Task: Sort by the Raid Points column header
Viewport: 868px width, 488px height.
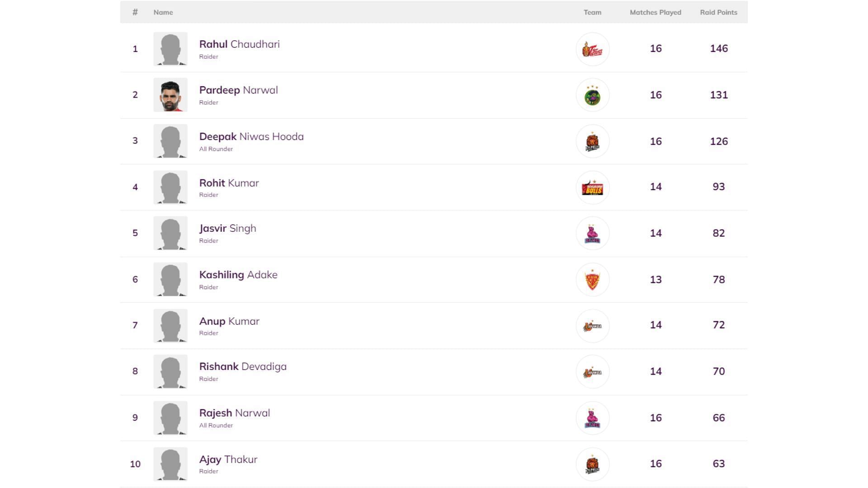Action: tap(718, 12)
